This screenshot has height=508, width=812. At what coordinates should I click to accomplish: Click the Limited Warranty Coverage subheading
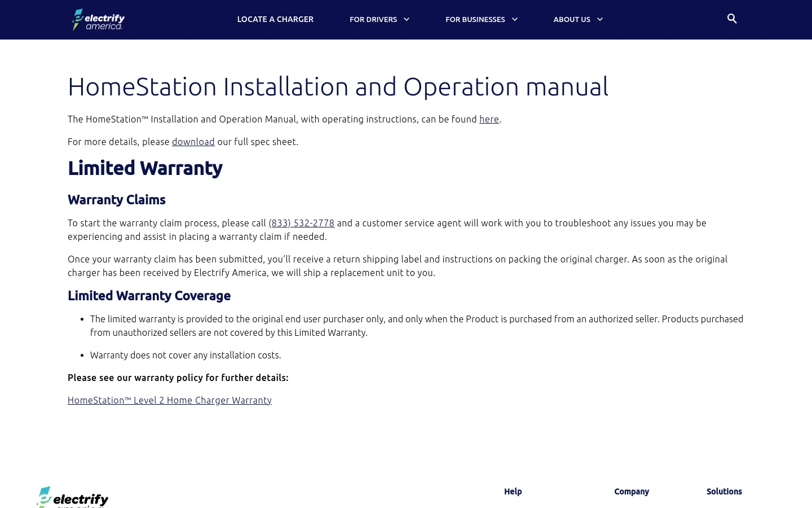tap(149, 296)
